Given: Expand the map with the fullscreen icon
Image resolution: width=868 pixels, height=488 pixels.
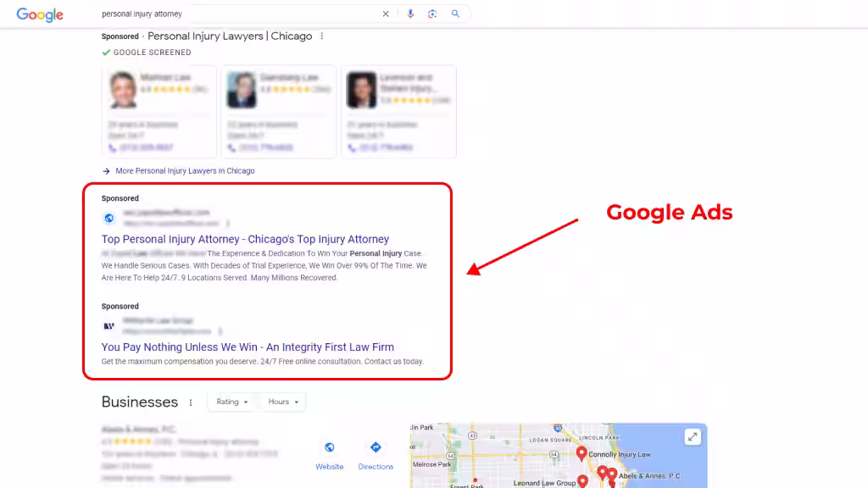Looking at the screenshot, I should (x=692, y=437).
